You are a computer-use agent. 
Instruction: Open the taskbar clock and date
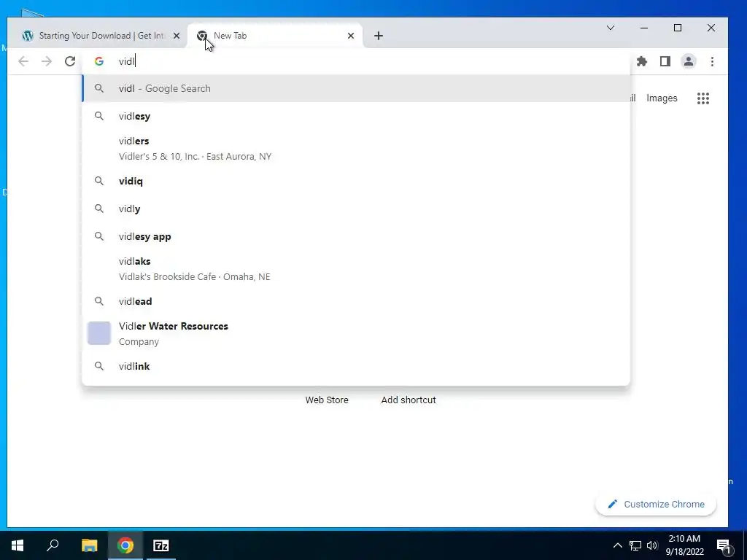pyautogui.click(x=684, y=545)
